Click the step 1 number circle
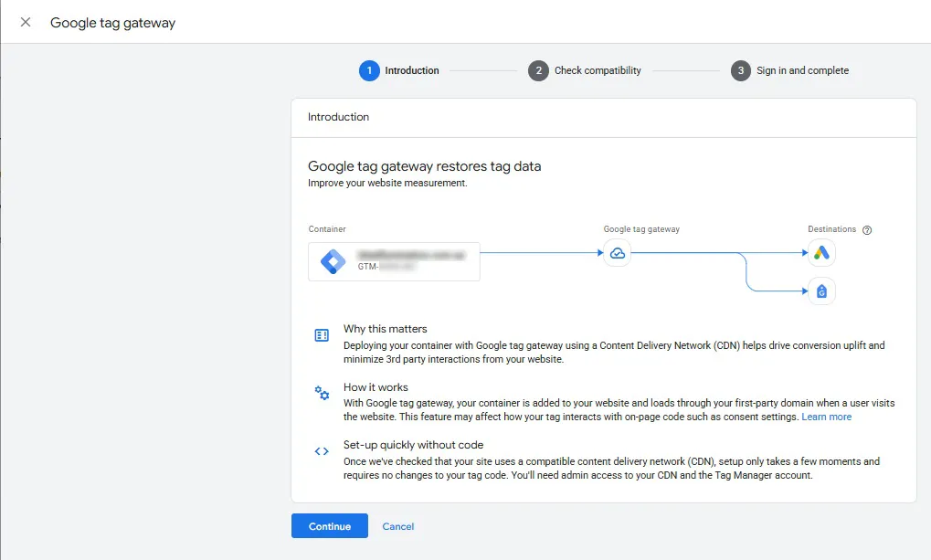 (369, 70)
